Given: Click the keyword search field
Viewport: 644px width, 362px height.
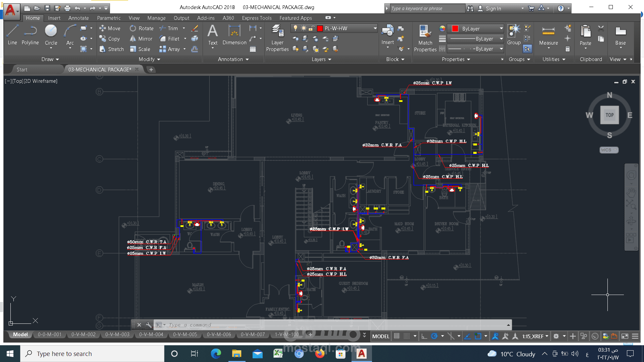Looking at the screenshot, I should [x=428, y=8].
